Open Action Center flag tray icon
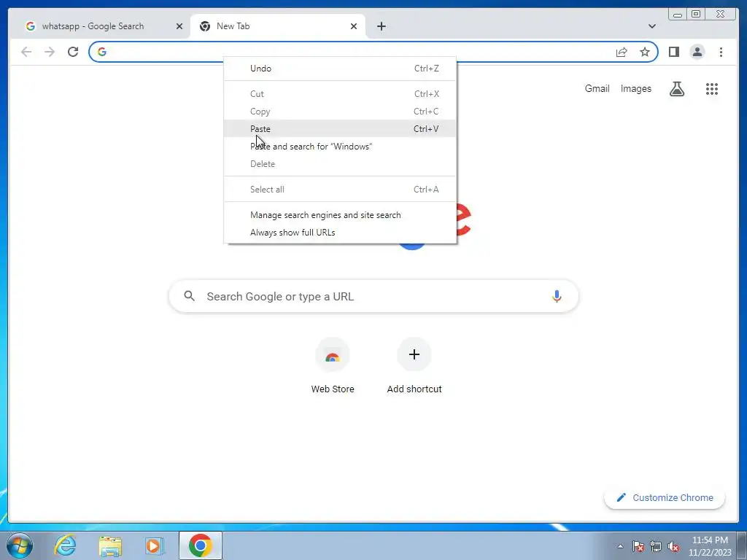 coord(638,546)
